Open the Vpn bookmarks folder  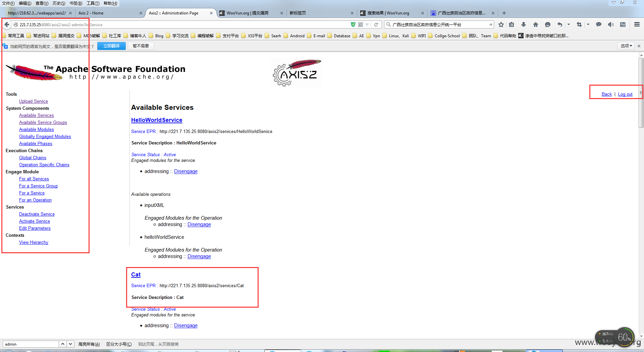pyautogui.click(x=373, y=36)
